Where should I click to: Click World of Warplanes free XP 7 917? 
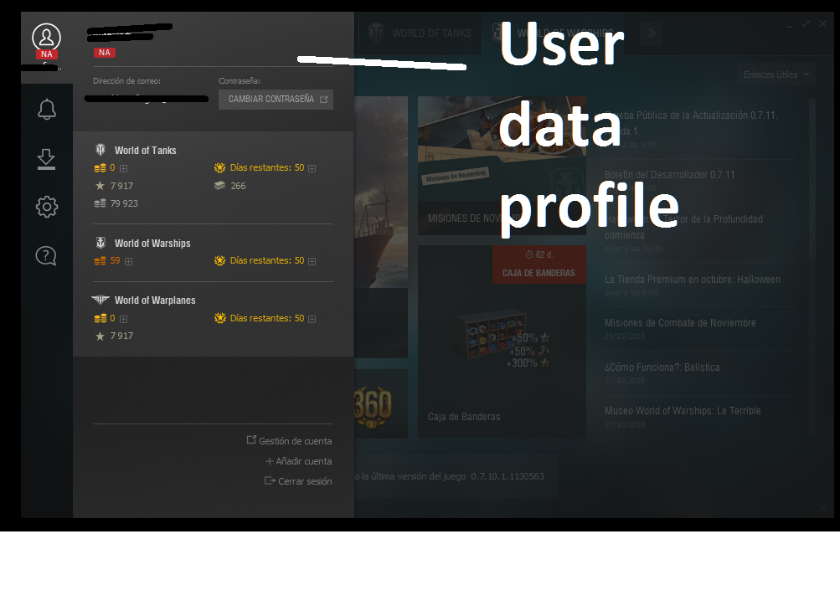pyautogui.click(x=121, y=336)
